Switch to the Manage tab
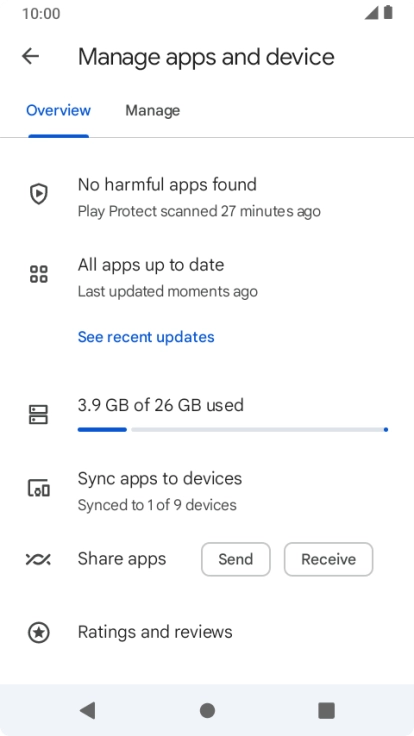The height and width of the screenshot is (736, 414). [153, 110]
